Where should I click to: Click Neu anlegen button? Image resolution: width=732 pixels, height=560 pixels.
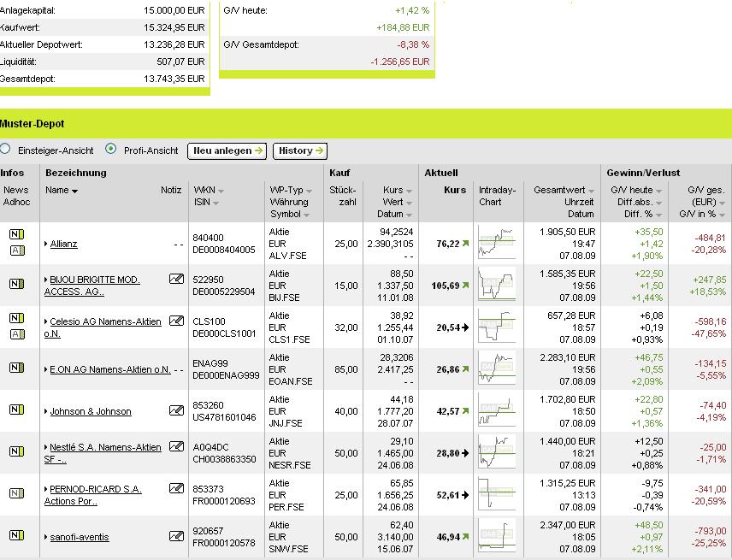pyautogui.click(x=227, y=150)
